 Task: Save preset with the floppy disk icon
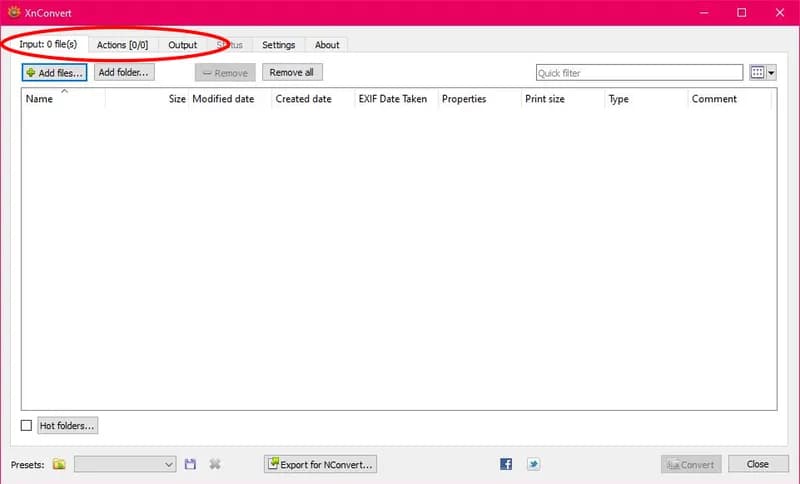[x=190, y=464]
